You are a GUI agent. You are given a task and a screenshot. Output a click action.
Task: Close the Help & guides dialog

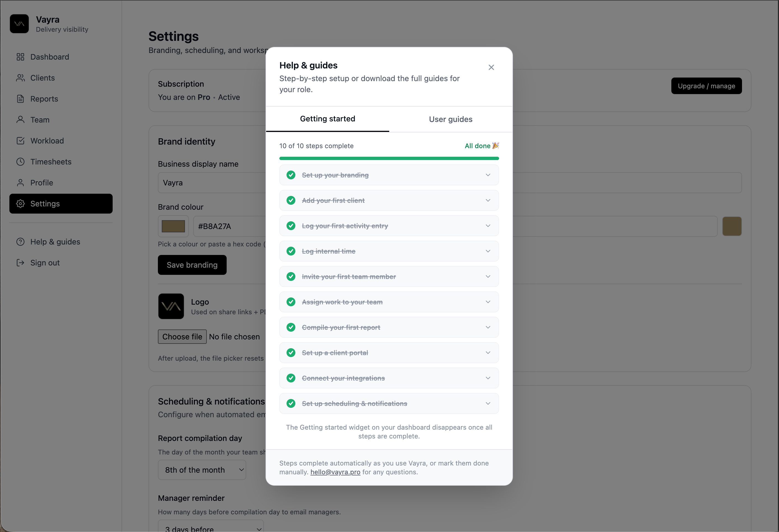(491, 67)
